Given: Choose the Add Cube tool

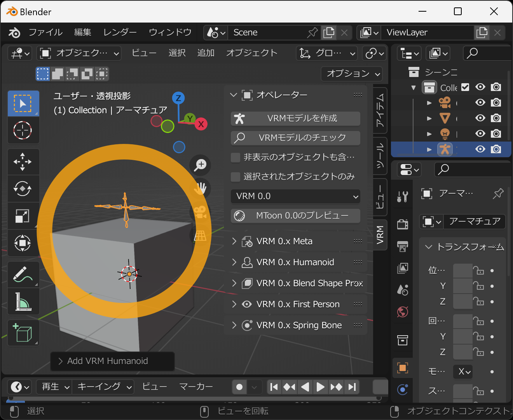Looking at the screenshot, I should [23, 333].
